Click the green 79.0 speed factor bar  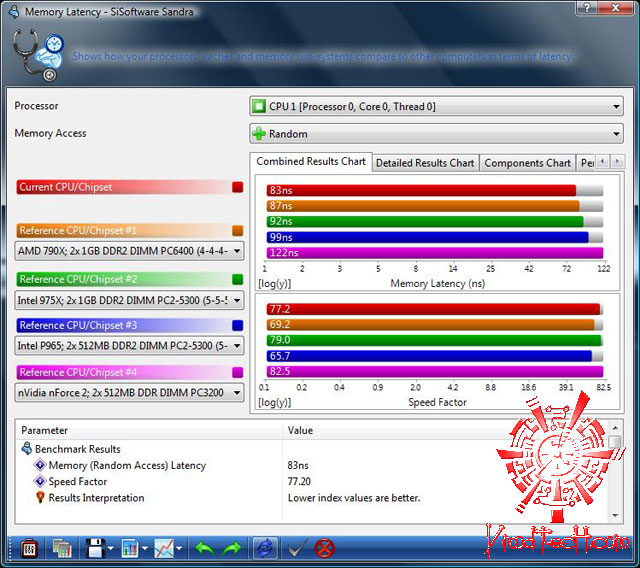click(x=434, y=340)
